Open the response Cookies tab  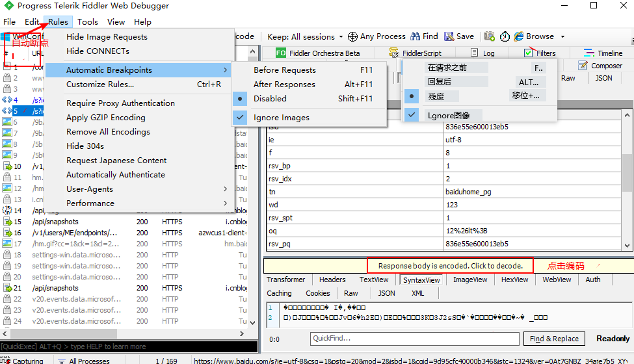(318, 293)
